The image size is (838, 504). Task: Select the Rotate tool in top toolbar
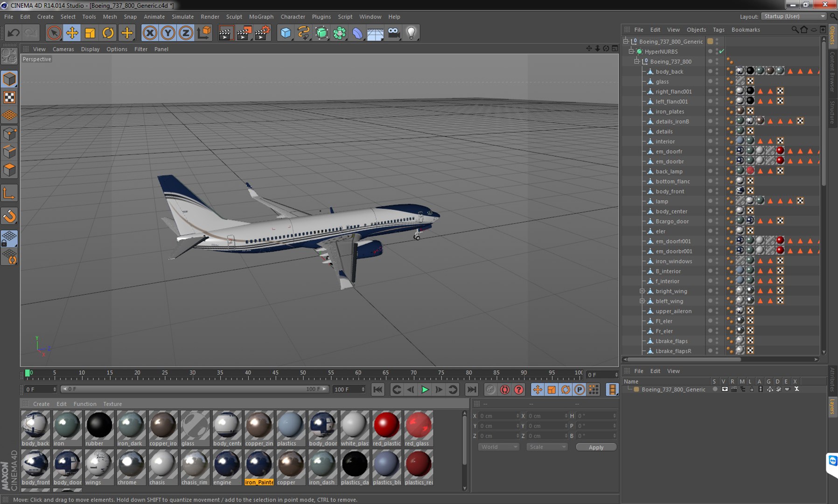coord(108,33)
